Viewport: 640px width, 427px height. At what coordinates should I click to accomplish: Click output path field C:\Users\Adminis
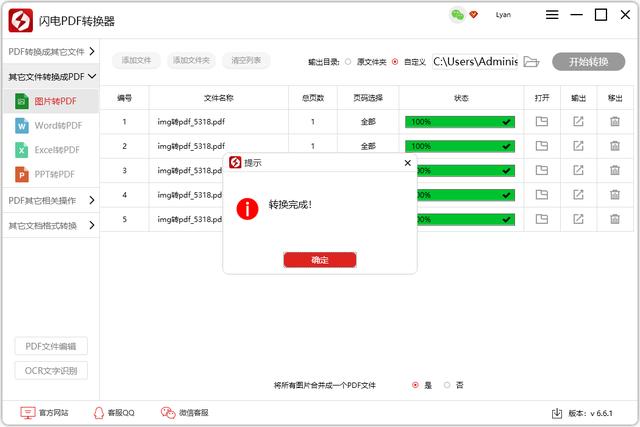pyautogui.click(x=475, y=62)
